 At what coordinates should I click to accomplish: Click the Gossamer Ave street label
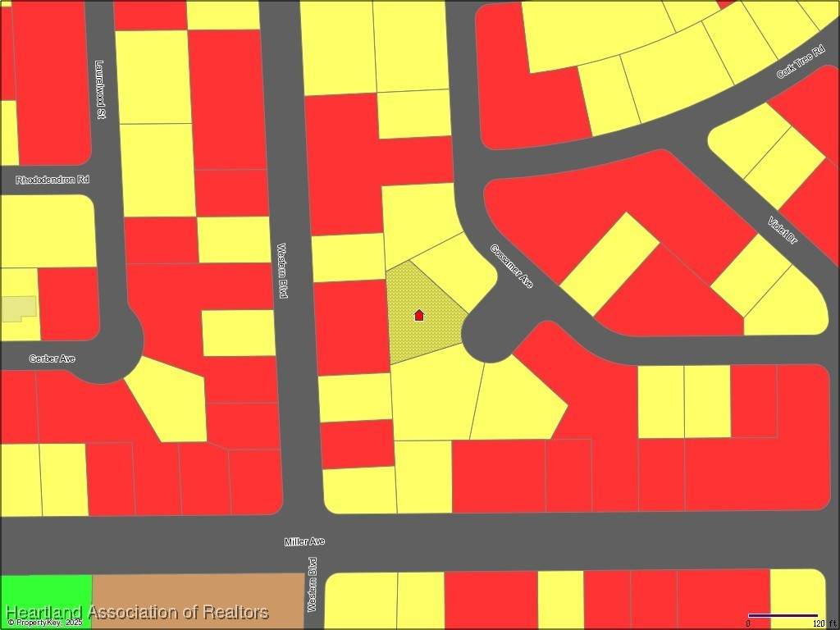click(512, 266)
